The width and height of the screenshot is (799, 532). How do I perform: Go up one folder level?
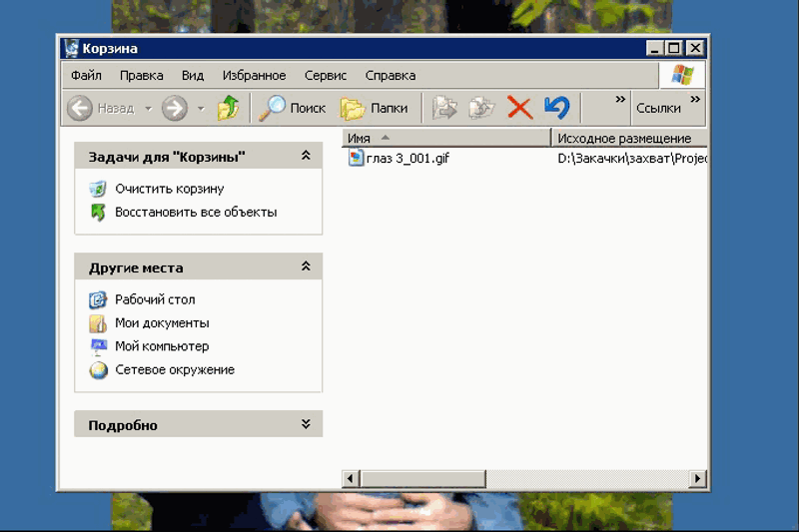pos(228,108)
